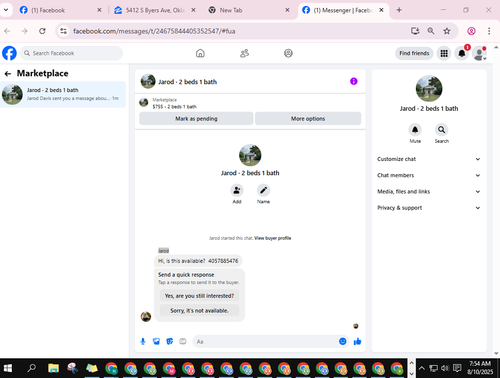
Task: Open the profile circle icon in top navigation
Action: click(x=288, y=53)
